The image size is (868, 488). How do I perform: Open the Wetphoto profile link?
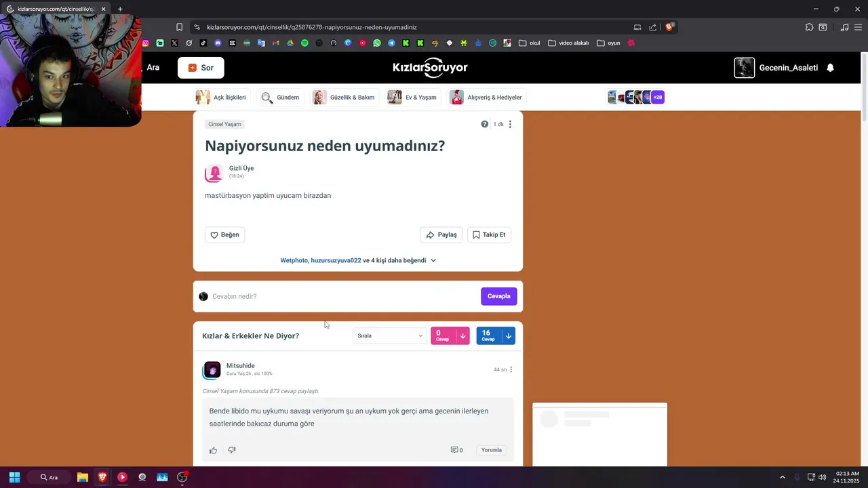(294, 260)
